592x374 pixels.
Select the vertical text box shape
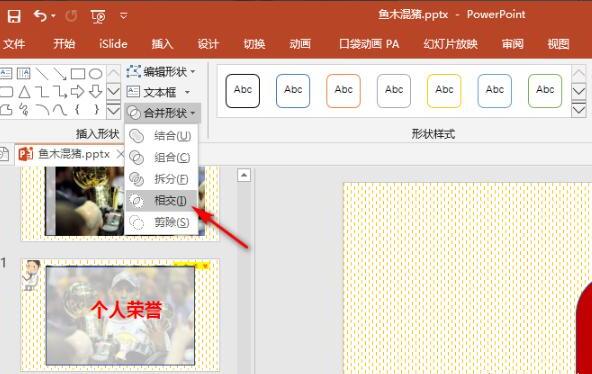tap(23, 73)
